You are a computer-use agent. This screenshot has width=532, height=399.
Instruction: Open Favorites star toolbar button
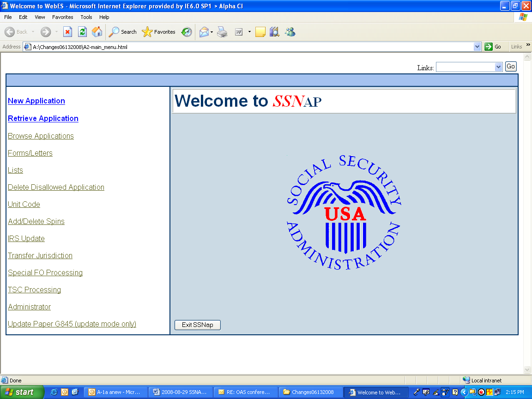point(158,32)
